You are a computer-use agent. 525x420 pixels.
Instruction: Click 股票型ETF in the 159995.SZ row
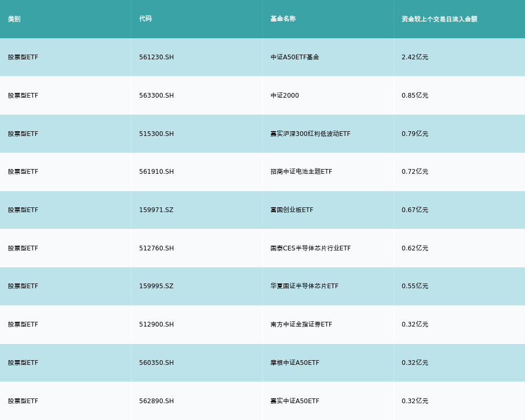tap(23, 286)
